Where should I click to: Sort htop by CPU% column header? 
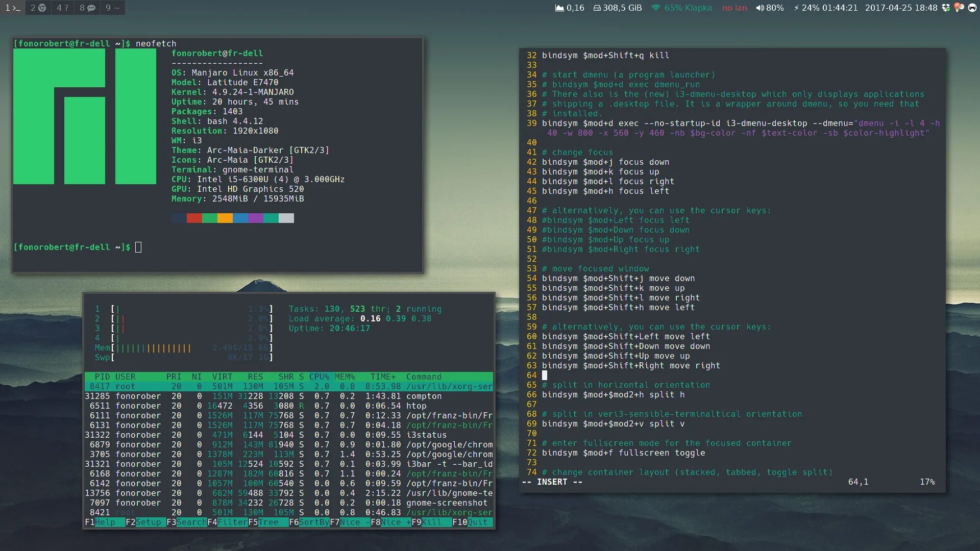click(319, 377)
